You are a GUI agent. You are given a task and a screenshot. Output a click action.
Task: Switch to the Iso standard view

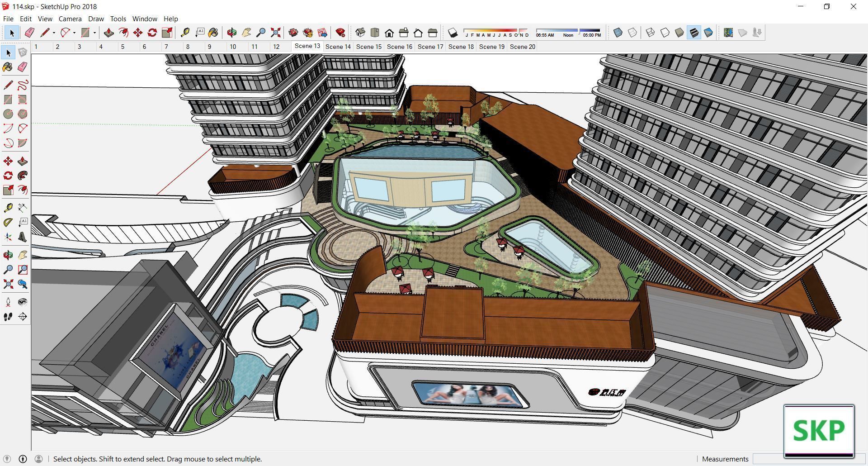360,33
